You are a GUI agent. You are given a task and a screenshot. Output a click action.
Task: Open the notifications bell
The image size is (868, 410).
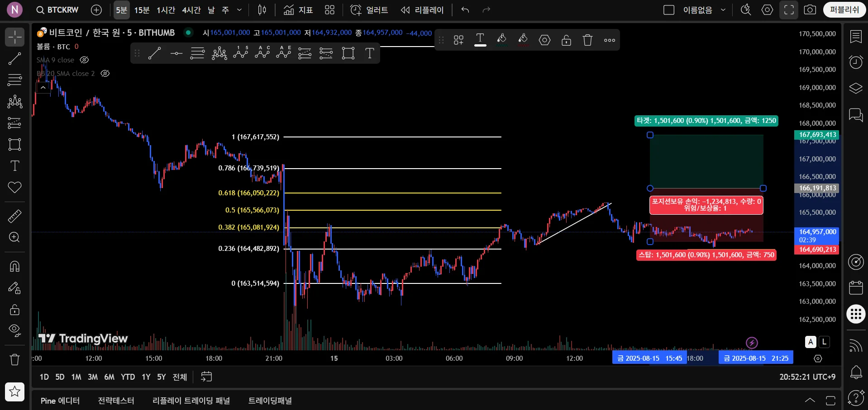click(x=856, y=372)
